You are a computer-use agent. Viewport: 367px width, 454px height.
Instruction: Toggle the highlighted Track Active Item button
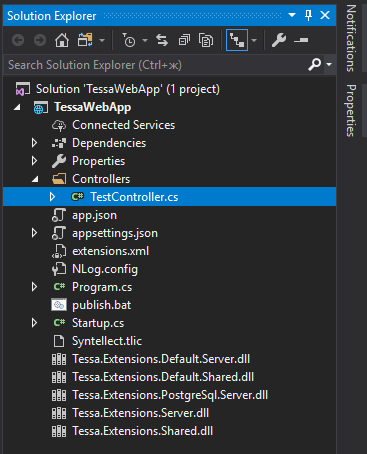[237, 40]
